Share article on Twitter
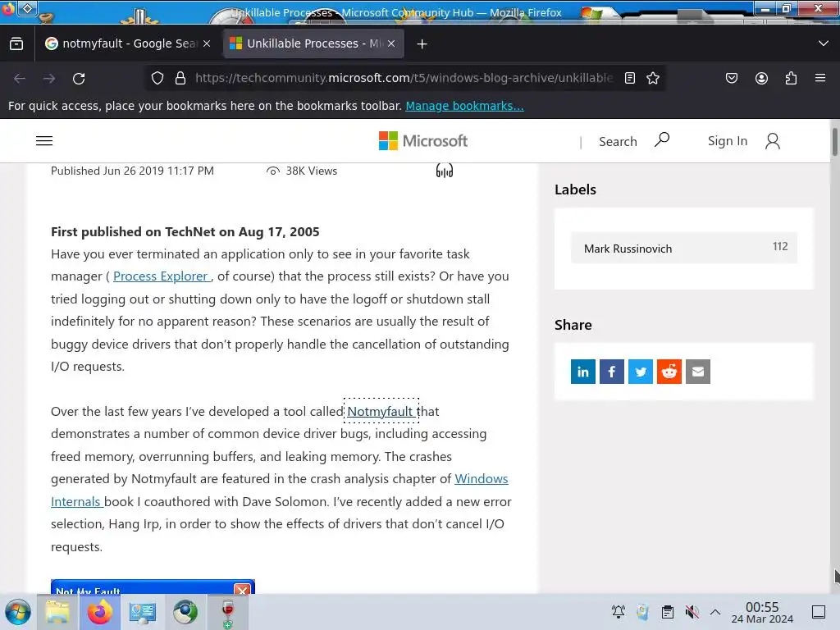The width and height of the screenshot is (840, 630). 640,372
